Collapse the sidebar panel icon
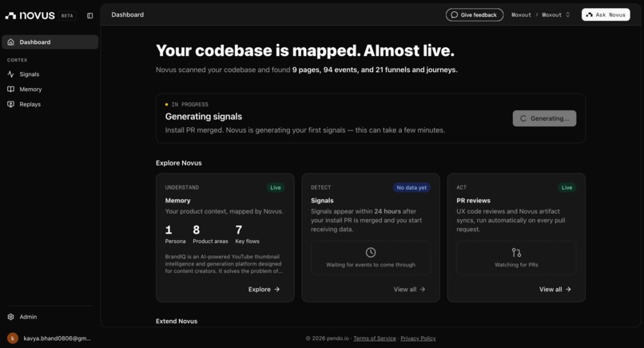 (x=90, y=16)
